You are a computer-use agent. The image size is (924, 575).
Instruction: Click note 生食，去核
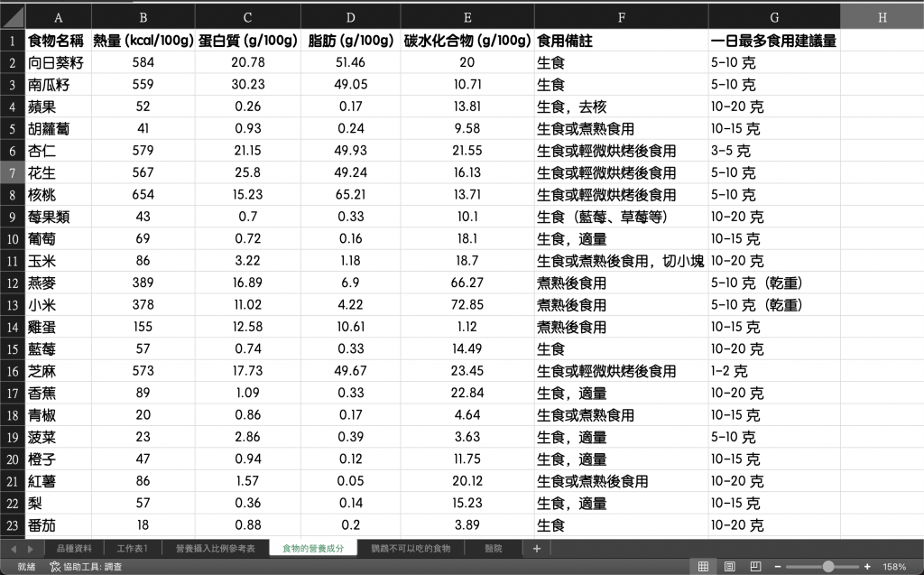[621, 107]
